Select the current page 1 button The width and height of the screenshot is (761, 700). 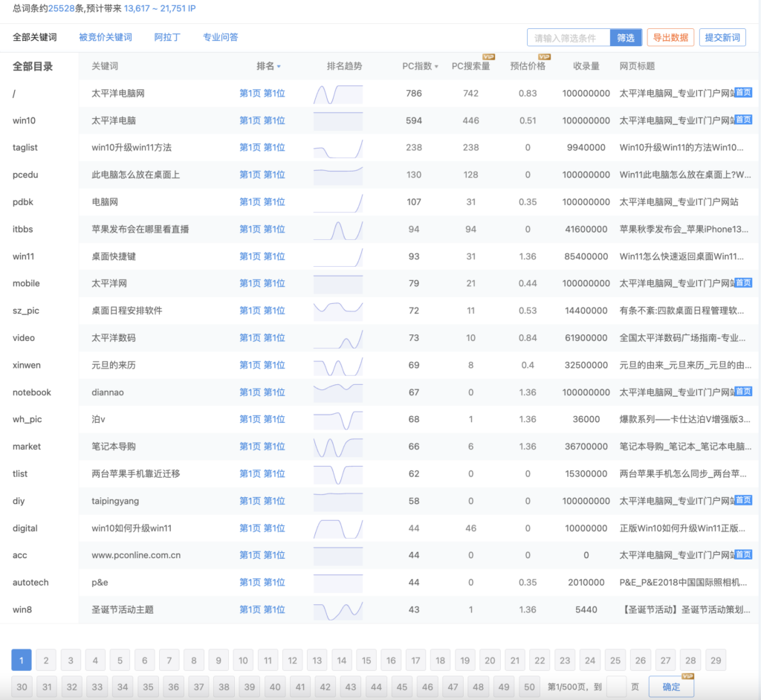22,660
